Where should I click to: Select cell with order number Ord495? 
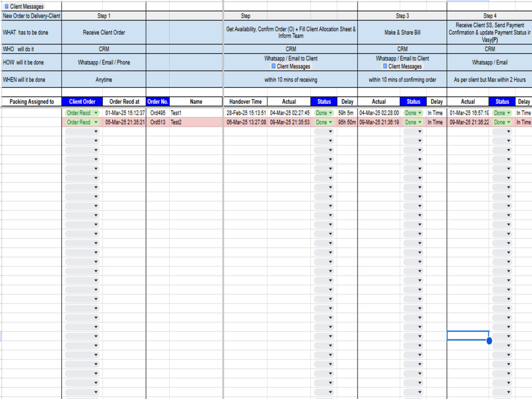158,113
